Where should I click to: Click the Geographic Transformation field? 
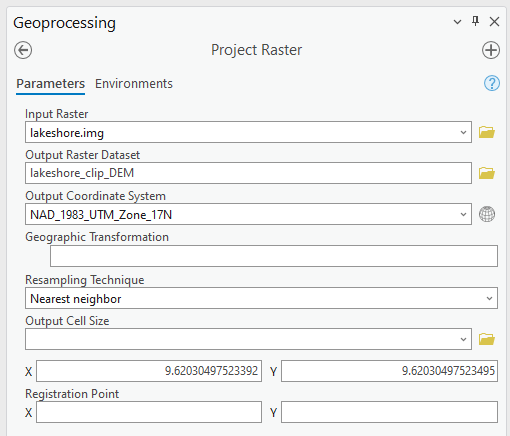[x=274, y=256]
